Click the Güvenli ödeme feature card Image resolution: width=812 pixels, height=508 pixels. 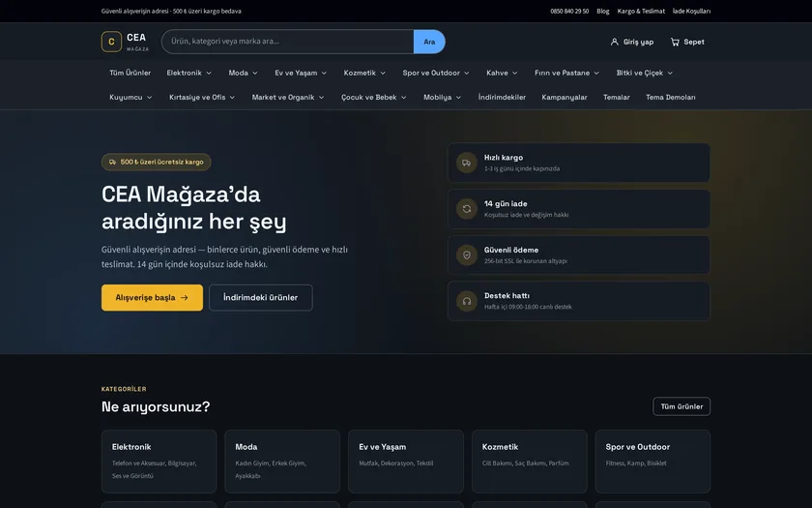(x=578, y=255)
